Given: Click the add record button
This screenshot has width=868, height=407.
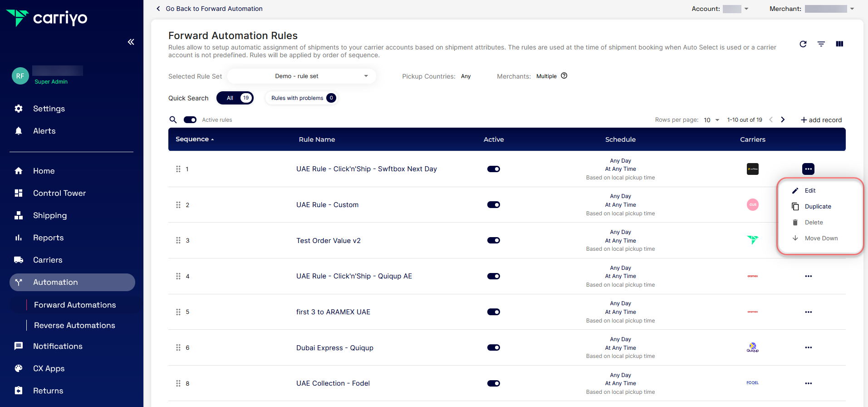Looking at the screenshot, I should [x=821, y=120].
